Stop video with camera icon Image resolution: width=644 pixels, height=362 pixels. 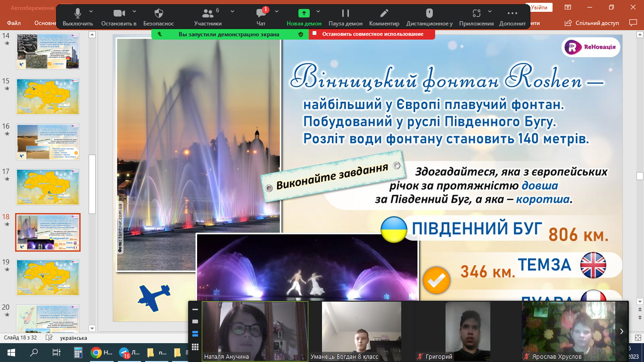tap(119, 17)
